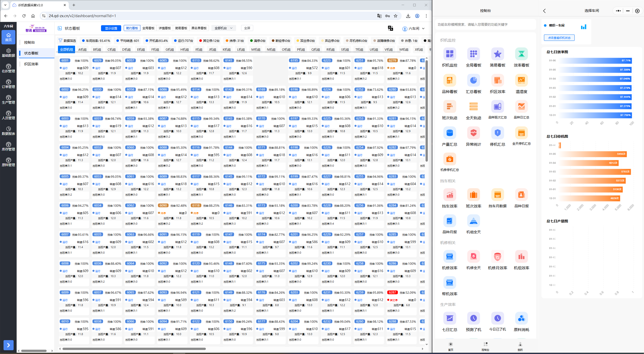
Task: Click the 原料消耗 material consumption icon
Action: point(521,319)
